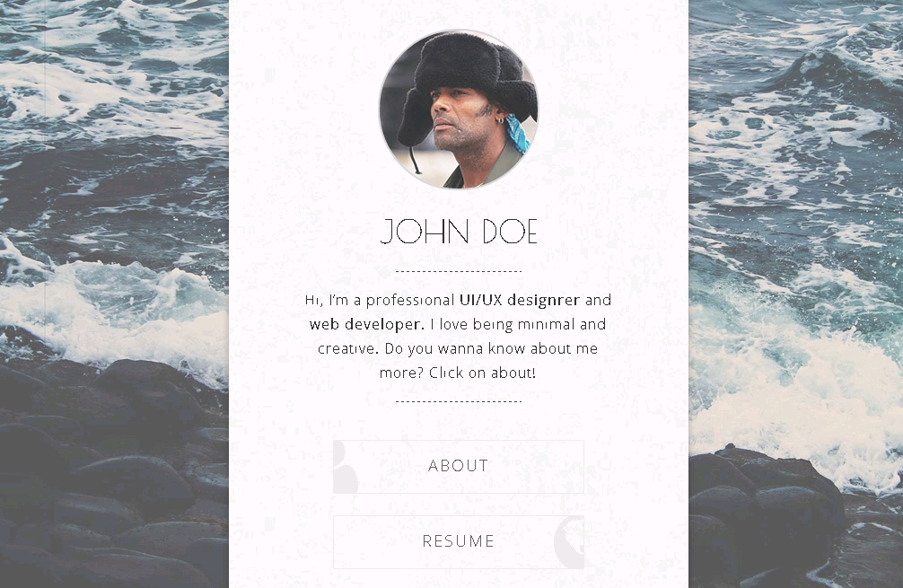Open the ABOUT section button
The height and width of the screenshot is (588, 903).
[459, 467]
